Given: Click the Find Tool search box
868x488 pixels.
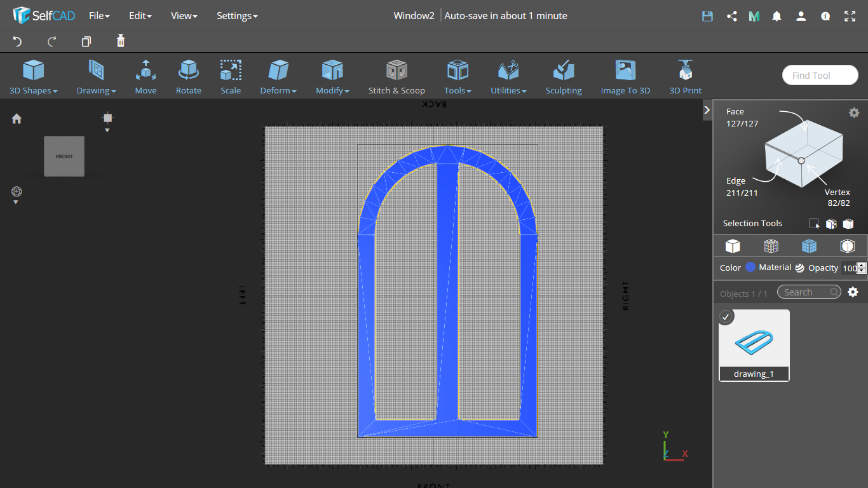Looking at the screenshot, I should pos(820,75).
